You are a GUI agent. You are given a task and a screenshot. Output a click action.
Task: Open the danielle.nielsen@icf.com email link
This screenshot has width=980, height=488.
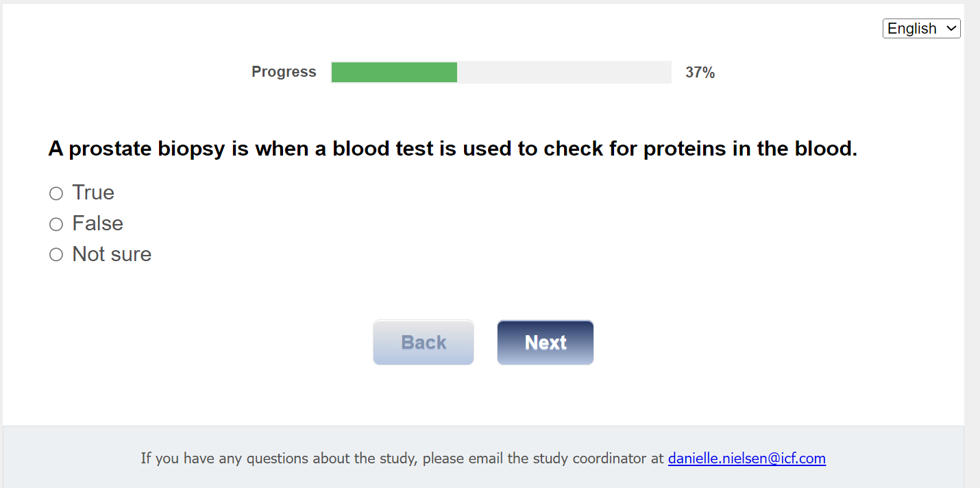click(x=746, y=459)
